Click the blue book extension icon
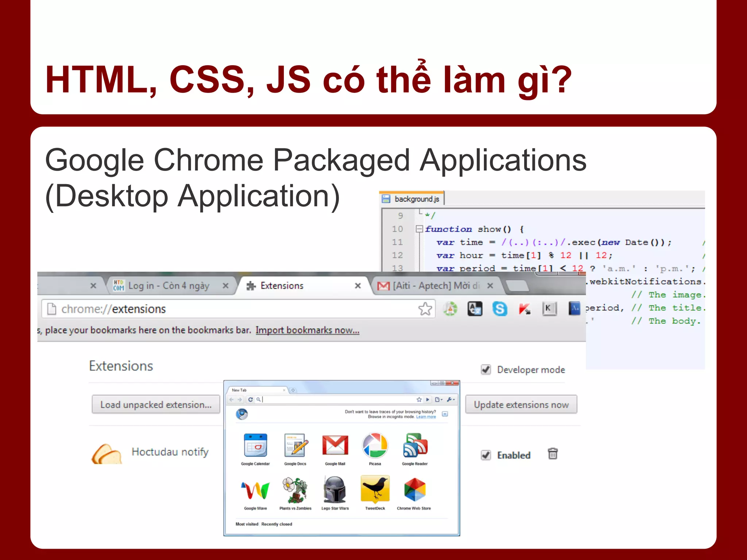The image size is (747, 560). [574, 308]
